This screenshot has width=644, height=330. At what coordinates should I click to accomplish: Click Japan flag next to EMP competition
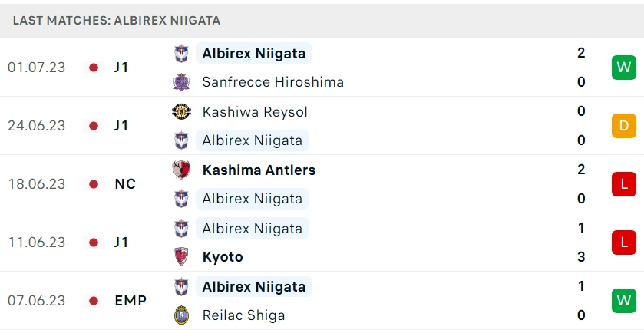(94, 301)
